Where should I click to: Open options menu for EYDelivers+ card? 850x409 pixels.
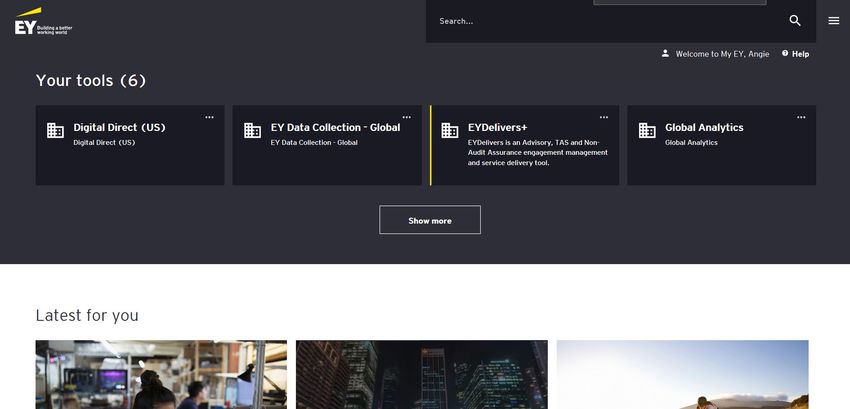(x=604, y=117)
